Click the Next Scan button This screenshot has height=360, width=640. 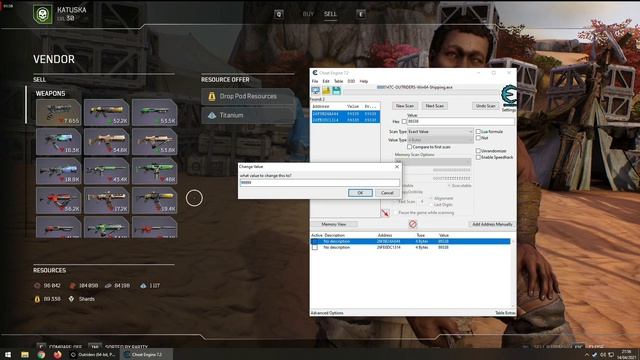pyautogui.click(x=434, y=106)
